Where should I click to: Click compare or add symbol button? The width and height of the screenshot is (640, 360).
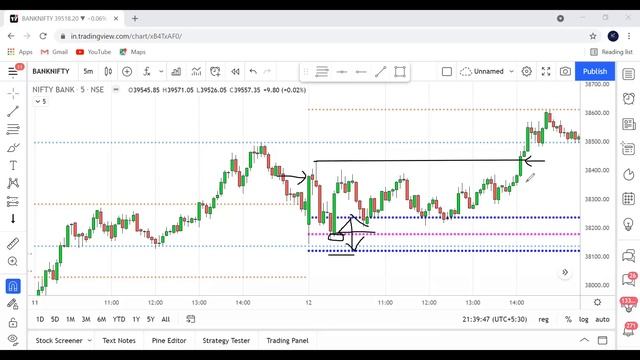(127, 71)
